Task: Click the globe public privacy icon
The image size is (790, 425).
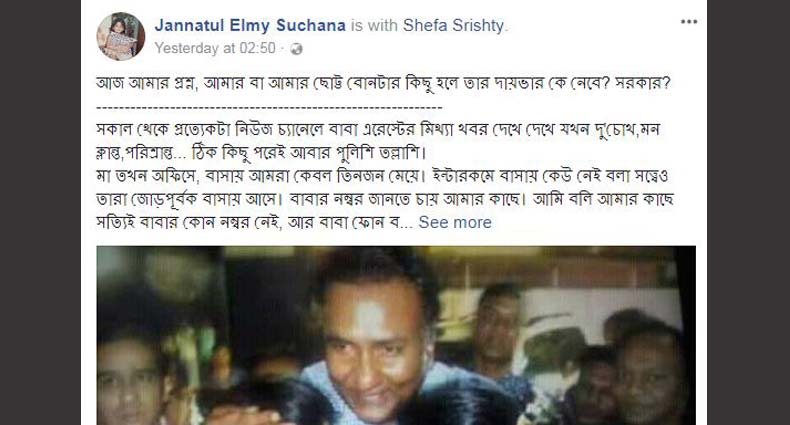Action: [x=297, y=49]
